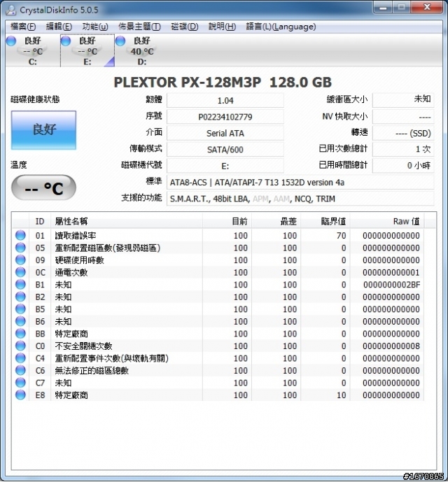Select the 不安全關機次數 attribute row

[219, 346]
